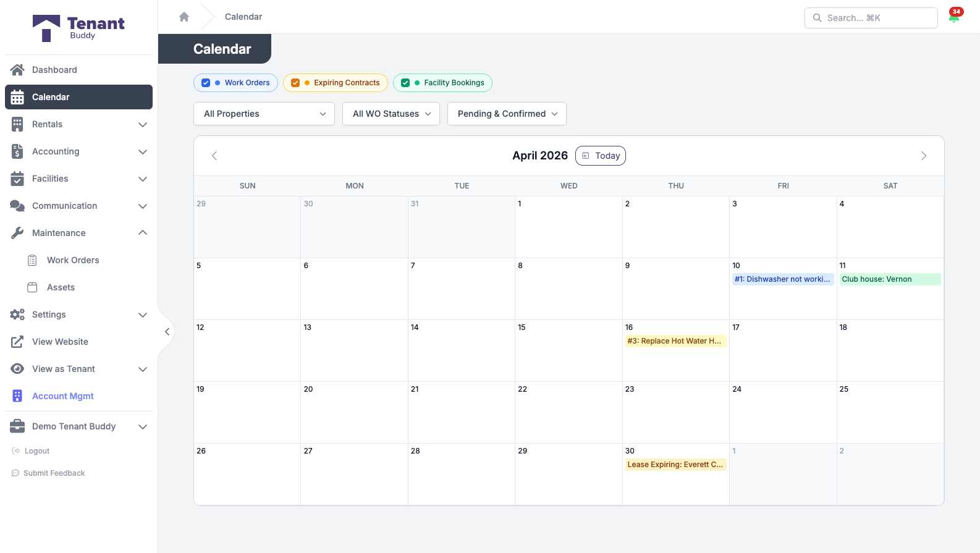This screenshot has width=980, height=553.
Task: Click the Demo Tenant Buddy briefcase icon
Action: [17, 426]
